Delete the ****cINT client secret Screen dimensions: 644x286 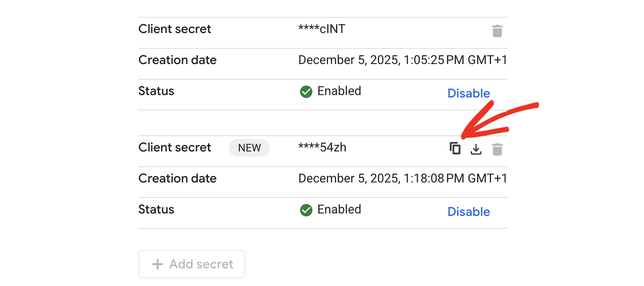pyautogui.click(x=497, y=31)
